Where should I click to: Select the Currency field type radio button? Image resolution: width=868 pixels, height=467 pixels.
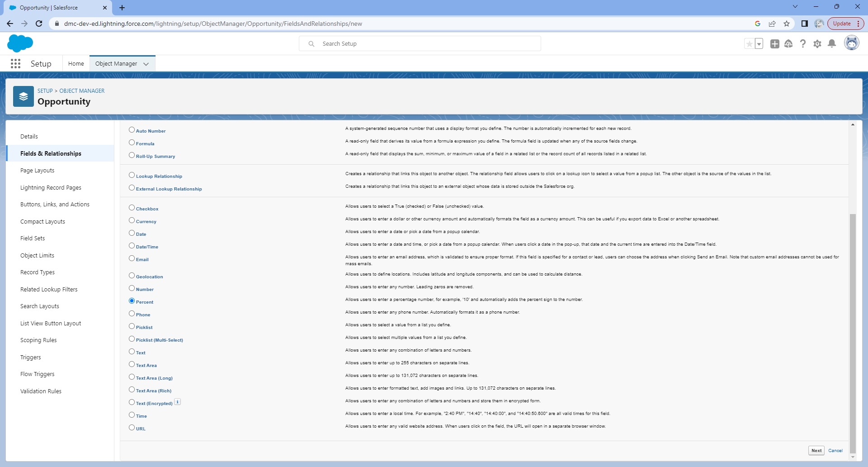(x=132, y=220)
